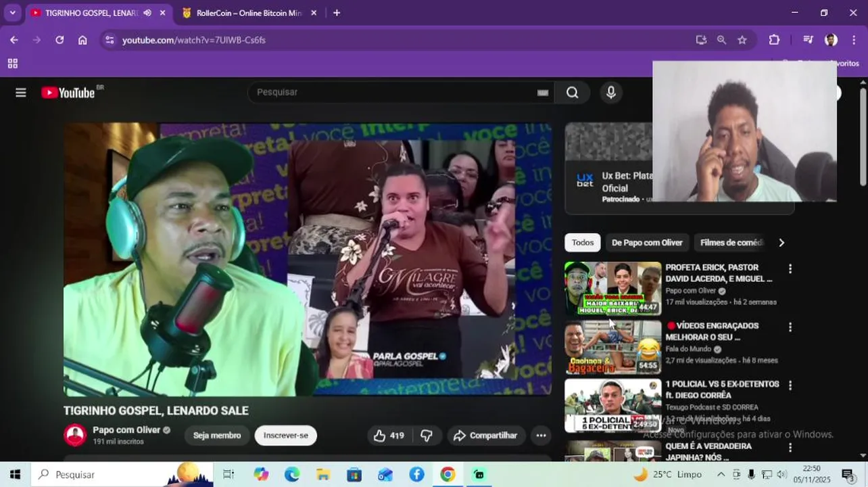Share the video via Compartilhar
The width and height of the screenshot is (868, 487).
pos(485,436)
